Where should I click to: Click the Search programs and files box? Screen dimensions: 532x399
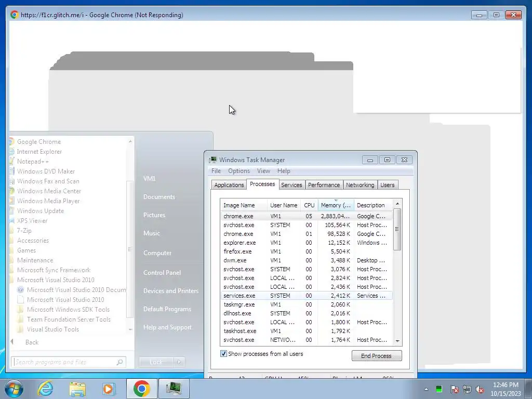[x=68, y=362]
